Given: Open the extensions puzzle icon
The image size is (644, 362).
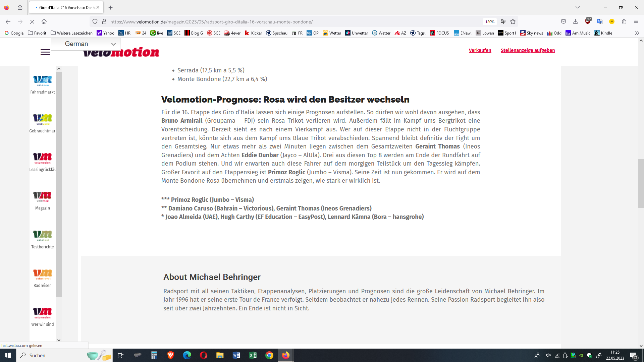Looking at the screenshot, I should (x=624, y=22).
